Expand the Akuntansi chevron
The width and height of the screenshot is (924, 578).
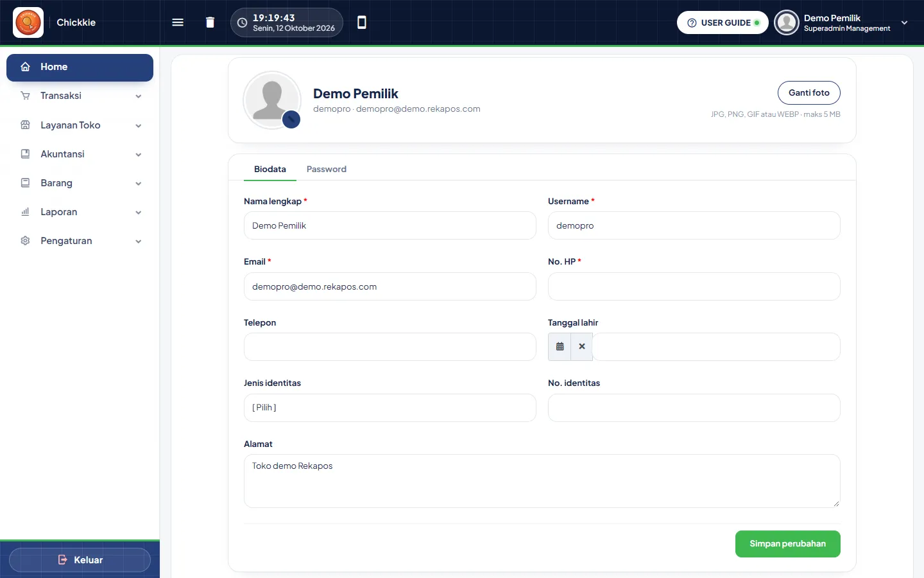tap(139, 155)
